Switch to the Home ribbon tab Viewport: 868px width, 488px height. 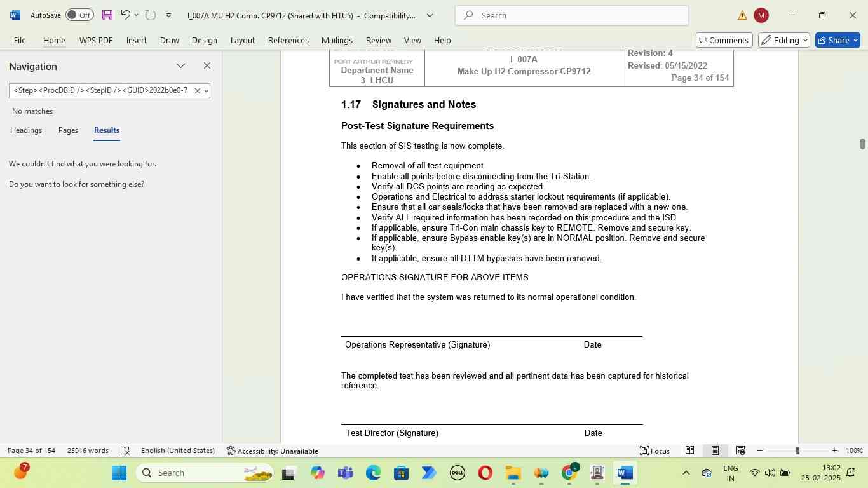pyautogui.click(x=54, y=40)
